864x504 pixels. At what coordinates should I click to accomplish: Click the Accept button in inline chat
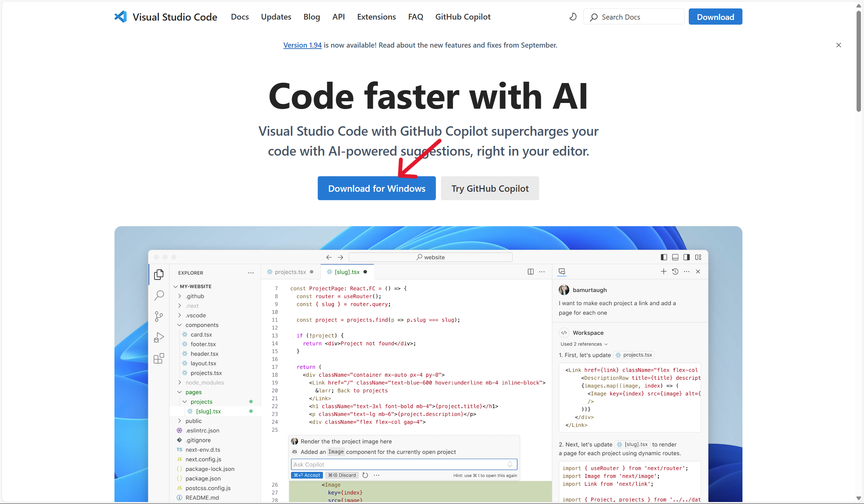click(x=307, y=475)
